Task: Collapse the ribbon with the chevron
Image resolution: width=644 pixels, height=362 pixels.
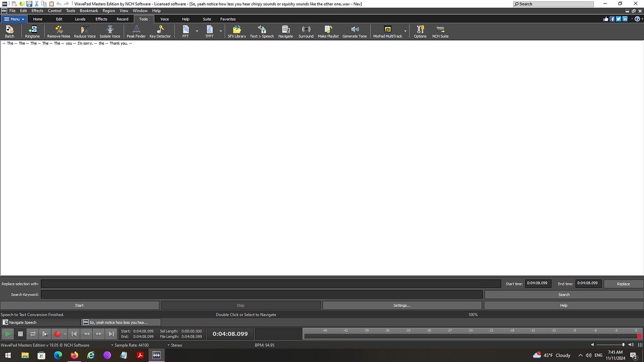Action: point(632,19)
